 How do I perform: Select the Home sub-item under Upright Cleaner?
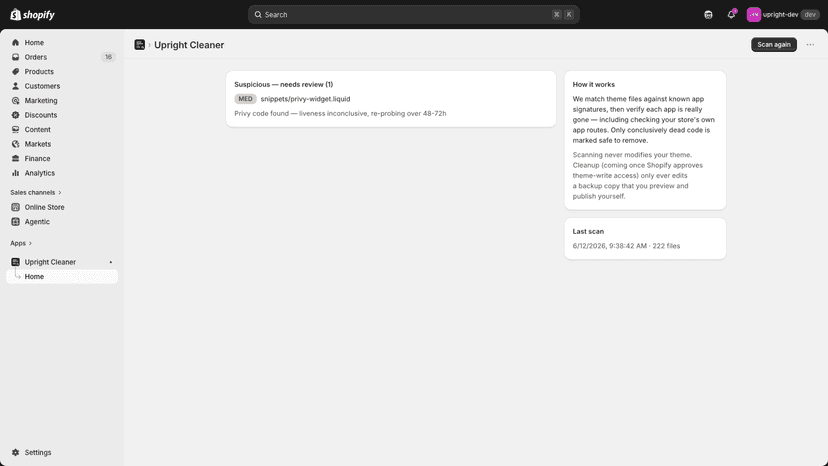click(62, 276)
